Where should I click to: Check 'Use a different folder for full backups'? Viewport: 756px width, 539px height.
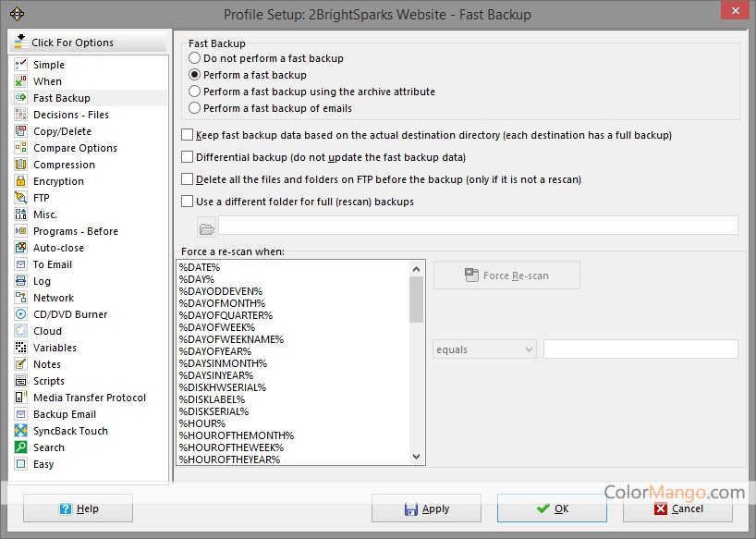coord(188,202)
